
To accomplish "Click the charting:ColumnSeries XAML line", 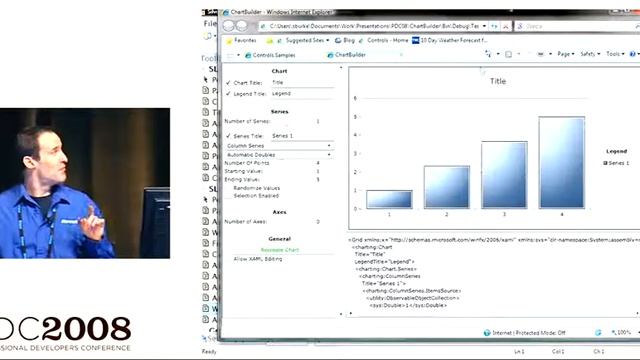I will (x=389, y=276).
